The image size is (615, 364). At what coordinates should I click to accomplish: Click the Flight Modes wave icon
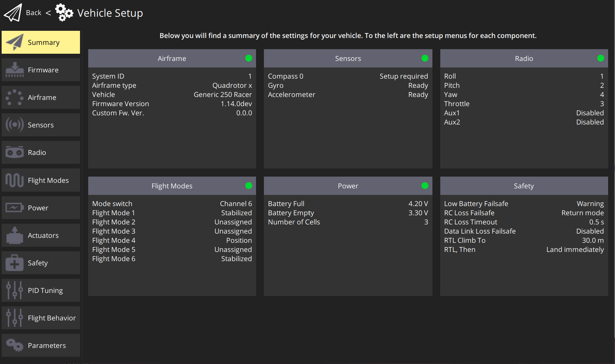tap(14, 180)
